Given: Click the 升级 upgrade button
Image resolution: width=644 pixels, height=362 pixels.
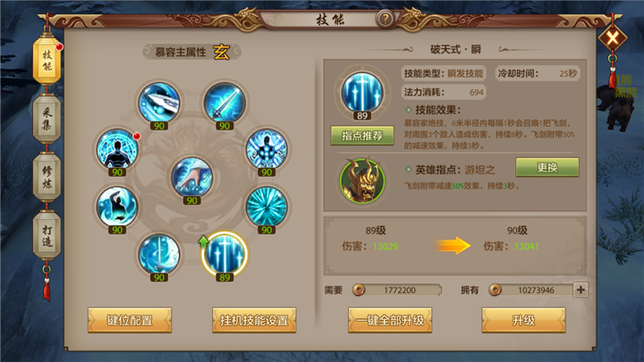Looking at the screenshot, I should [523, 320].
